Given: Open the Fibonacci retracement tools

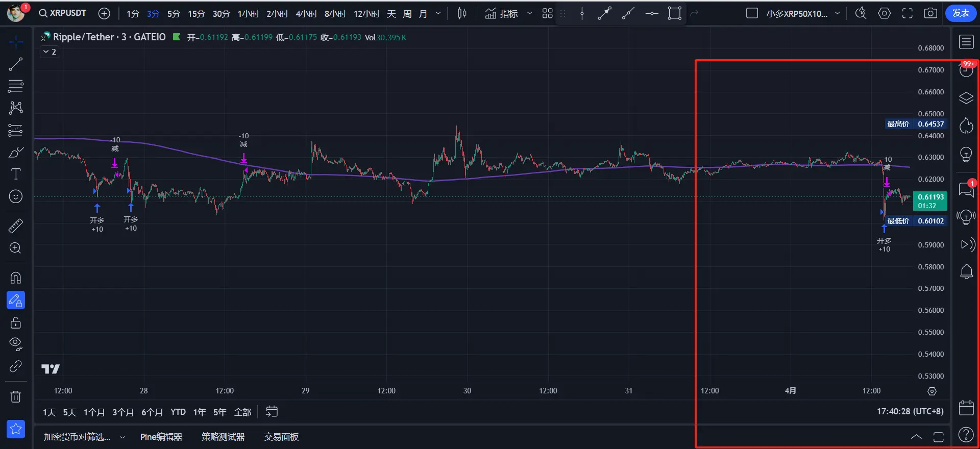Looking at the screenshot, I should [16, 86].
